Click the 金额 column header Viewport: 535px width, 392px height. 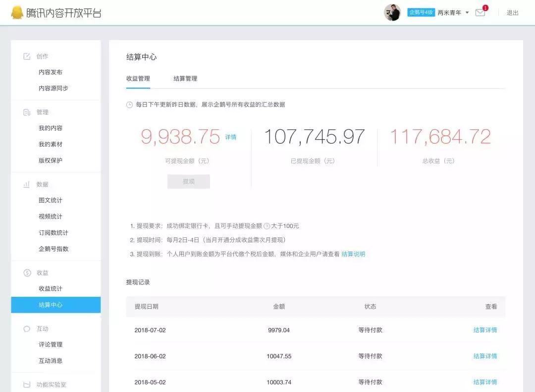(279, 307)
